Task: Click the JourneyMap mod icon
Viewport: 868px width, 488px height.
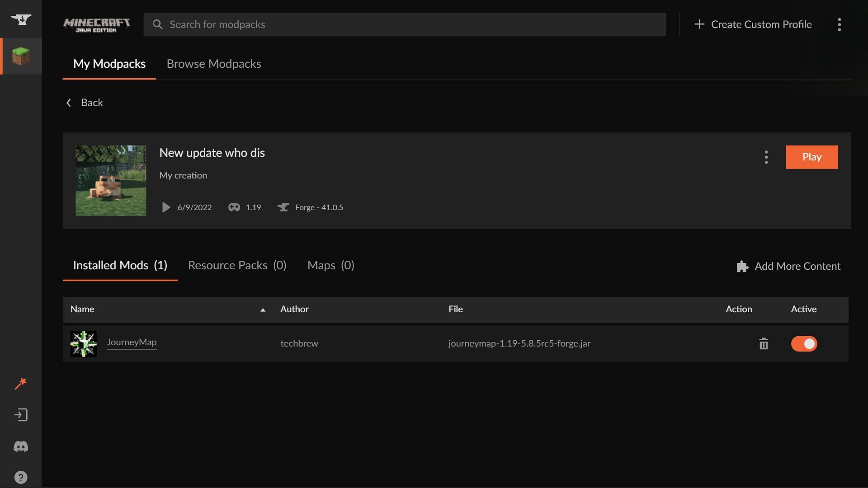Action: pyautogui.click(x=84, y=343)
